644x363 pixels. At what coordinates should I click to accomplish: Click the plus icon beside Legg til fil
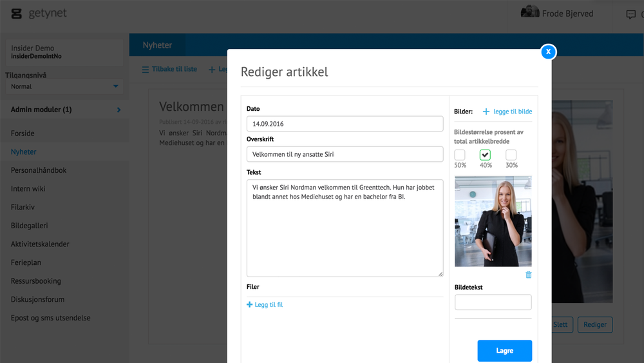pos(250,304)
